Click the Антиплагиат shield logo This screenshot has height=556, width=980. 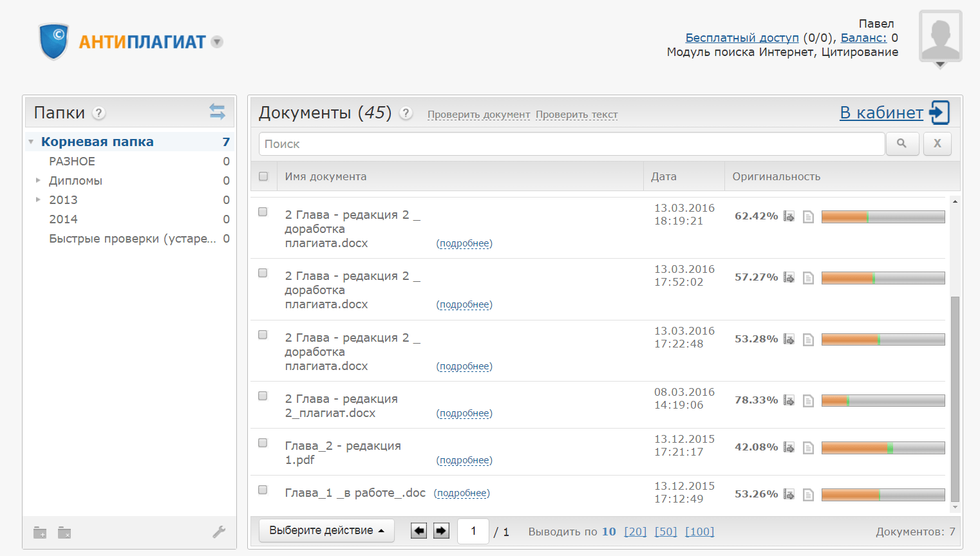53,41
